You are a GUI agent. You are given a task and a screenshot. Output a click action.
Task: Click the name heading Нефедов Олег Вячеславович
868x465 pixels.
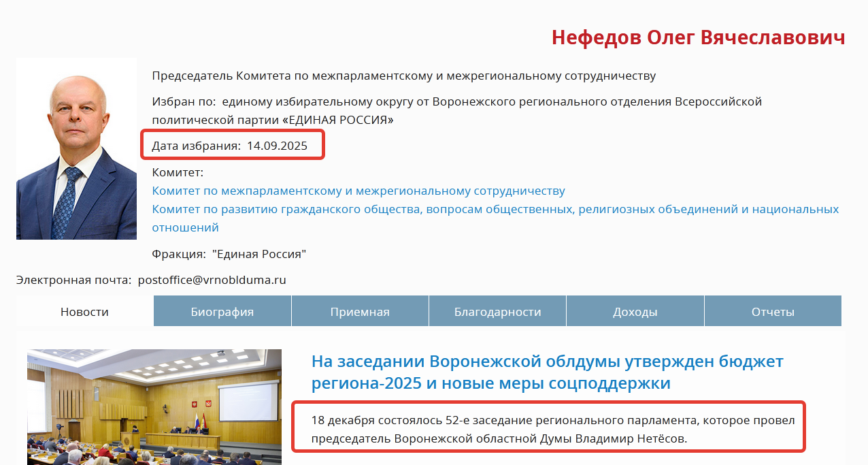(x=698, y=37)
